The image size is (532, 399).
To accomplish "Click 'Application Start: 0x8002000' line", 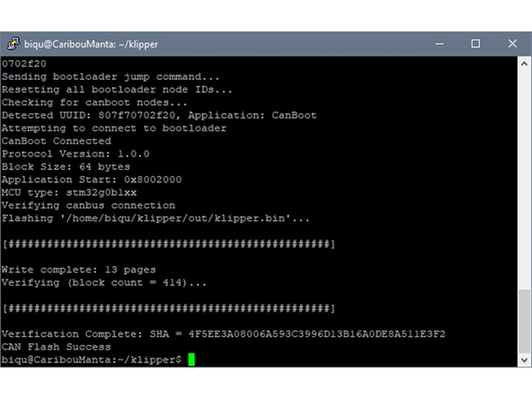I will click(92, 180).
